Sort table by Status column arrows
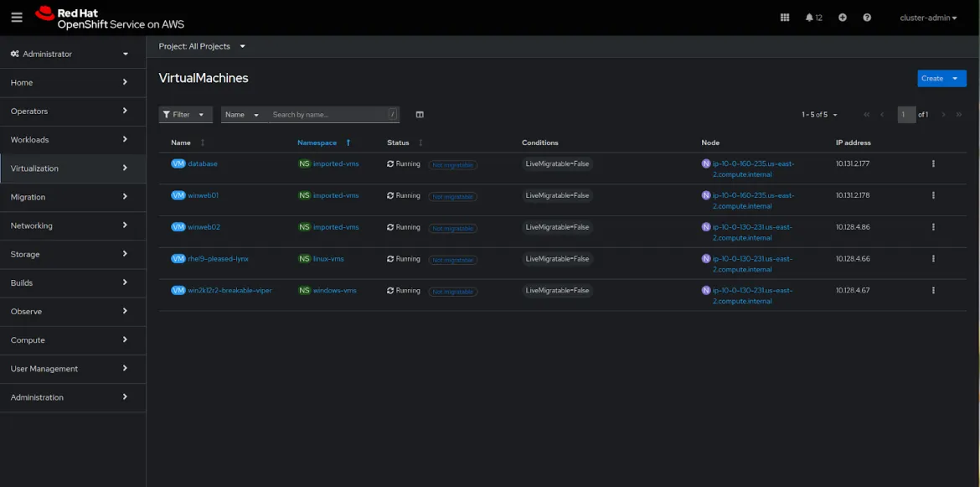 tap(420, 142)
